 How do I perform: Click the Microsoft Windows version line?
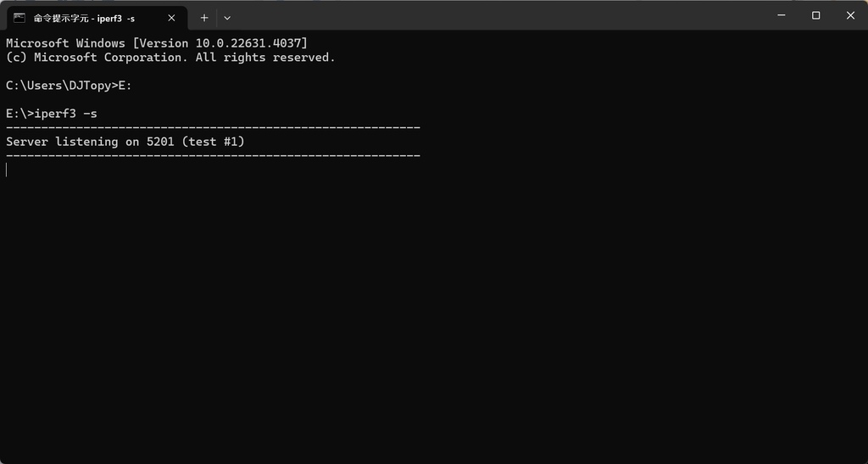point(157,43)
